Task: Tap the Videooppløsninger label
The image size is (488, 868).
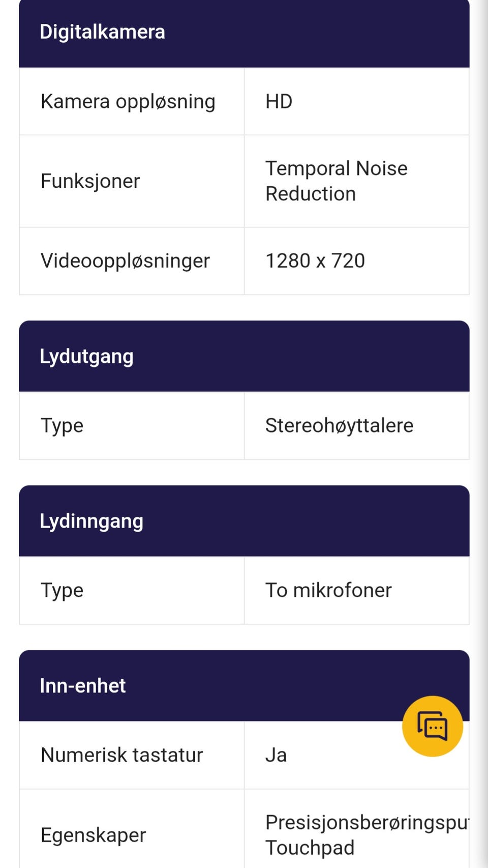Action: coord(125,261)
